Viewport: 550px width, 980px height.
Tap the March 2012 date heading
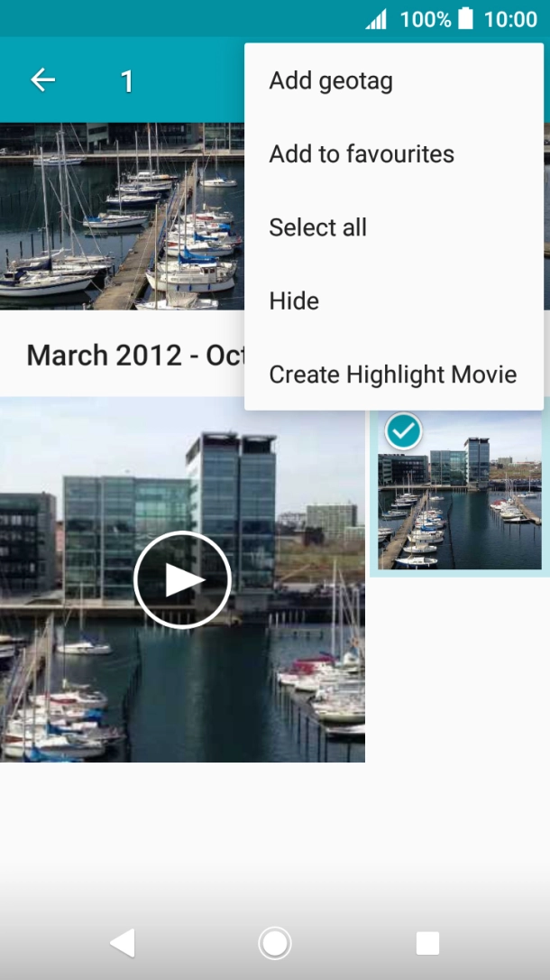(126, 355)
